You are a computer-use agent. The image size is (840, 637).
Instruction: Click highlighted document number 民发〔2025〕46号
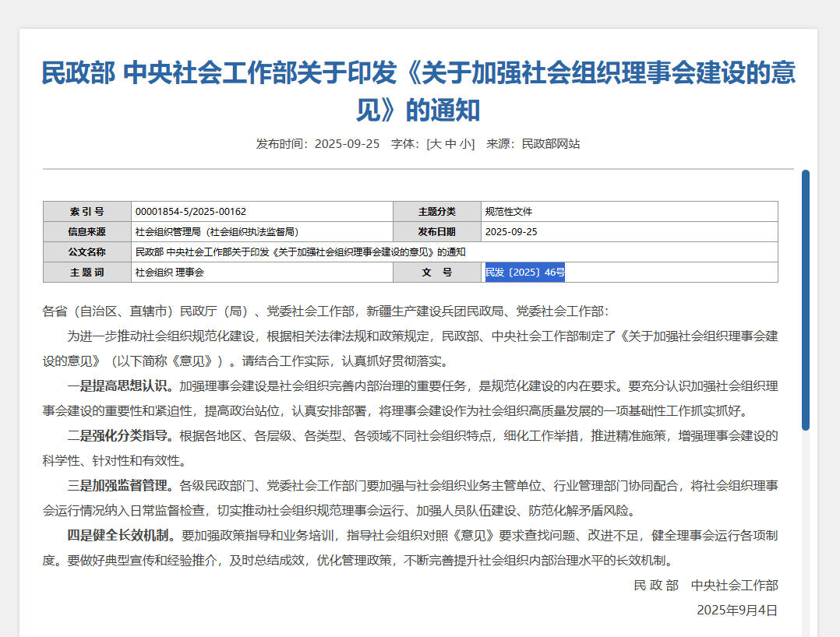point(525,273)
